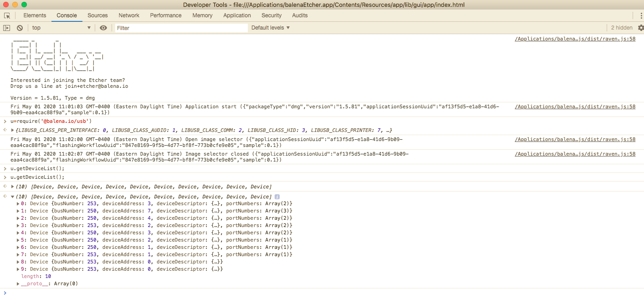Click the 'Drop us a line at join+etcher@balena.io' text
The width and height of the screenshot is (644, 303).
69,86
